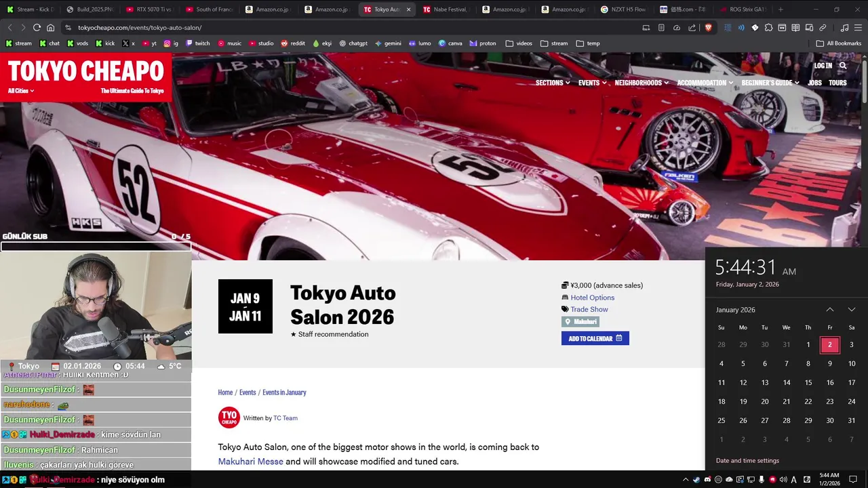Image resolution: width=868 pixels, height=488 pixels.
Task: Switch to the Stream - Kick tab
Action: [29, 9]
